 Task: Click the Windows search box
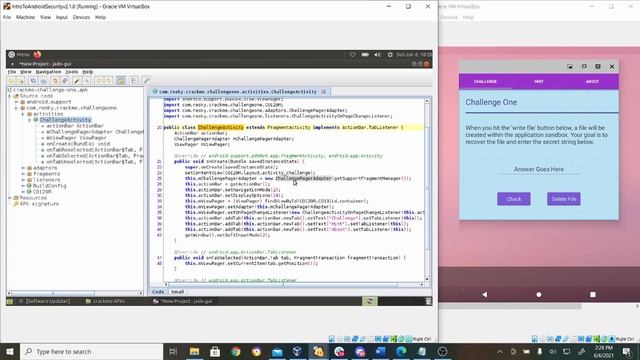coord(91,351)
